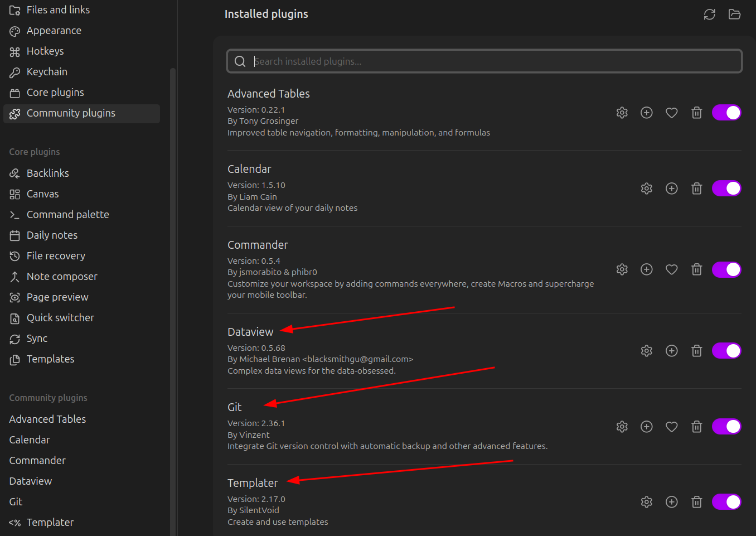This screenshot has height=536, width=756.
Task: Reload the installed plugins list
Action: pyautogui.click(x=709, y=15)
